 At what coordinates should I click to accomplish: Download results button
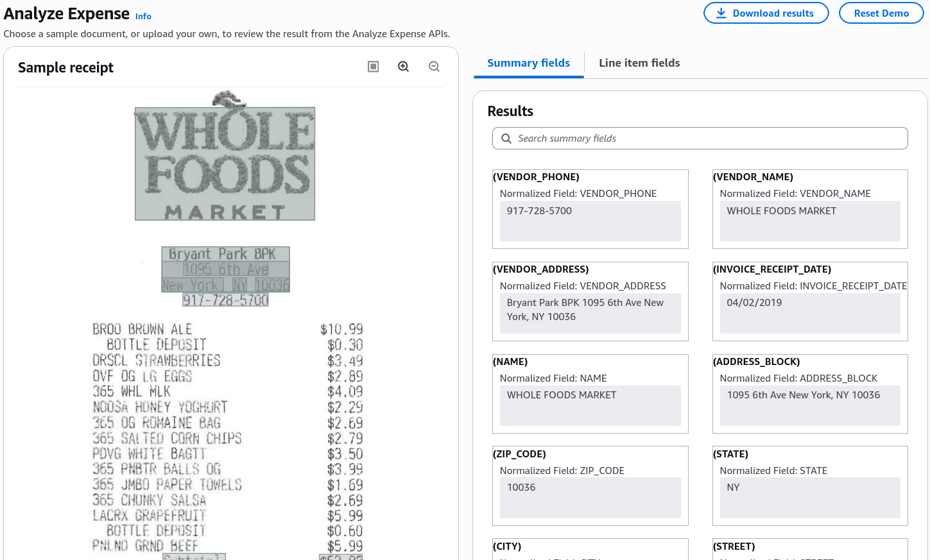tap(766, 13)
